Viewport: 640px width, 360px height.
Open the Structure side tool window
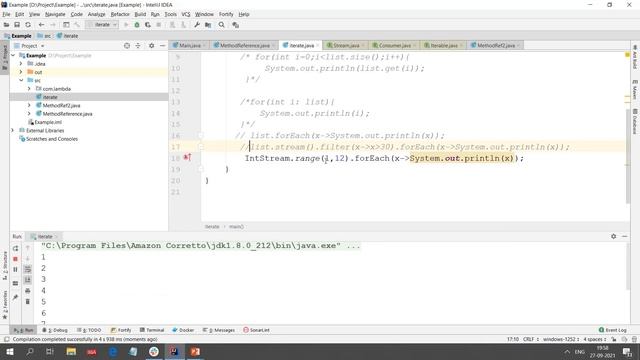point(5,265)
